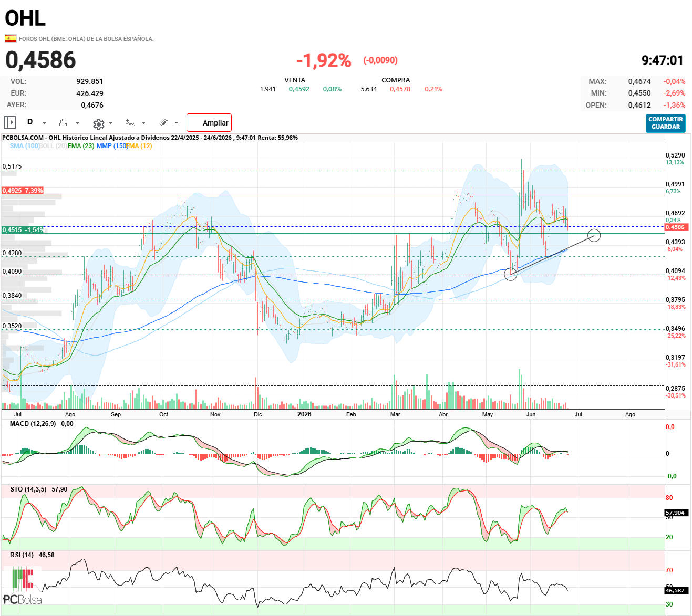The width and height of the screenshot is (692, 616).
Task: Select the green 0,4515 -1,54% price tag
Action: (x=23, y=230)
